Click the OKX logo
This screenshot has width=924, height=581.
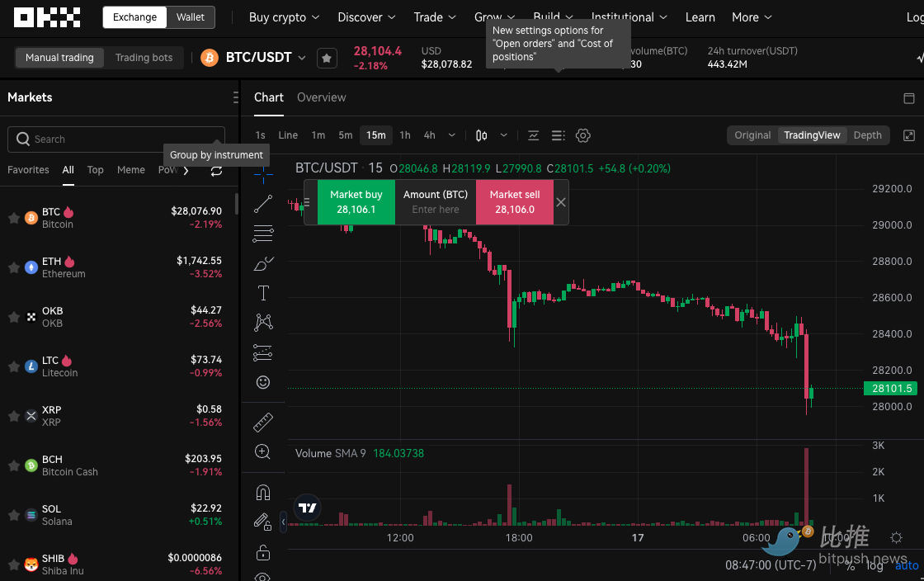tap(46, 17)
